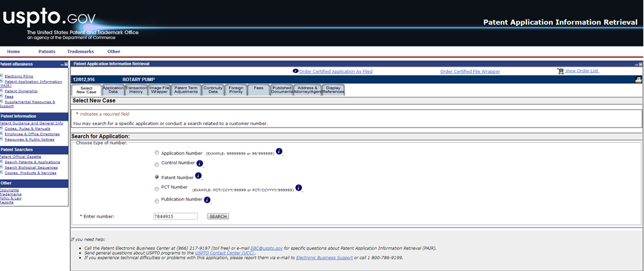644x271 pixels.
Task: Select the Application Number radio button
Action: tap(157, 153)
